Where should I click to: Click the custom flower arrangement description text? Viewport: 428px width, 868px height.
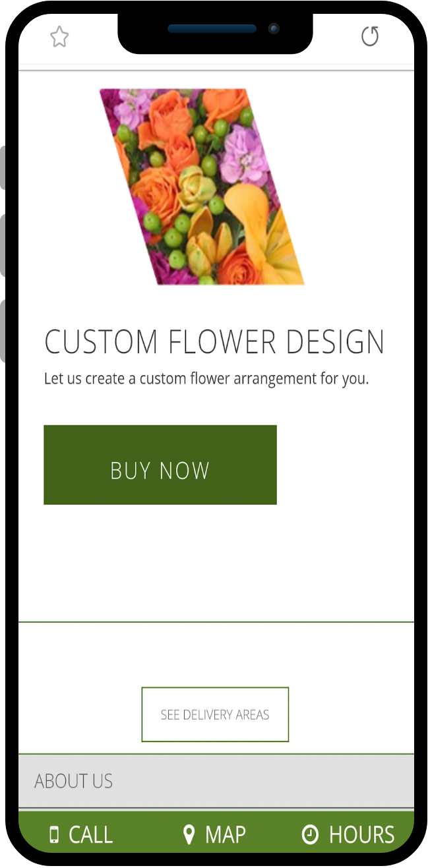pyautogui.click(x=206, y=379)
